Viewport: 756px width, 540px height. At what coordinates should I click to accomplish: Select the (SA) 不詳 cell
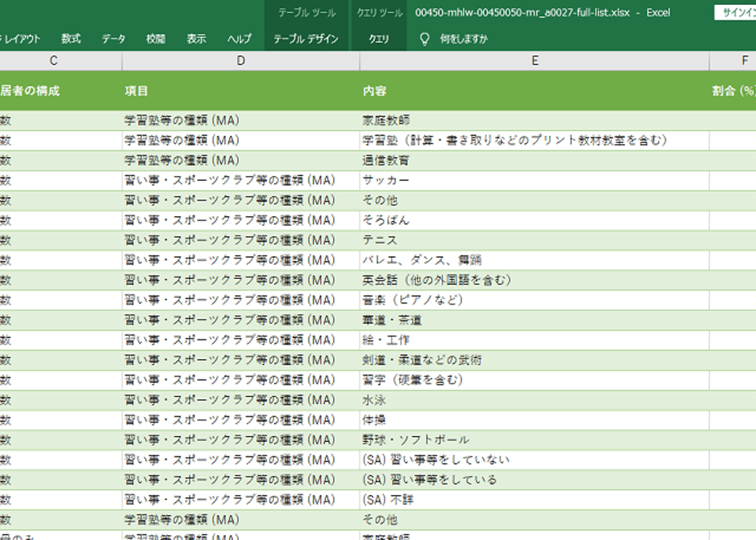tap(534, 500)
